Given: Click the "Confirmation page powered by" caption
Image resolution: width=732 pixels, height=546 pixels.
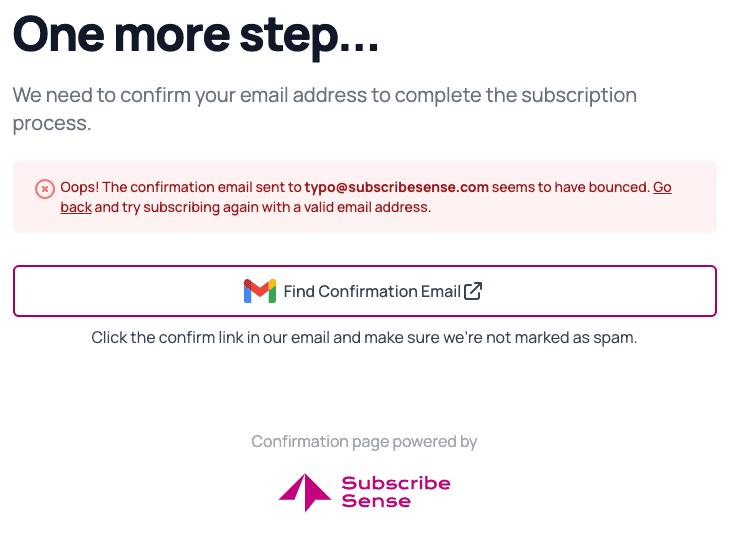Looking at the screenshot, I should (x=364, y=441).
